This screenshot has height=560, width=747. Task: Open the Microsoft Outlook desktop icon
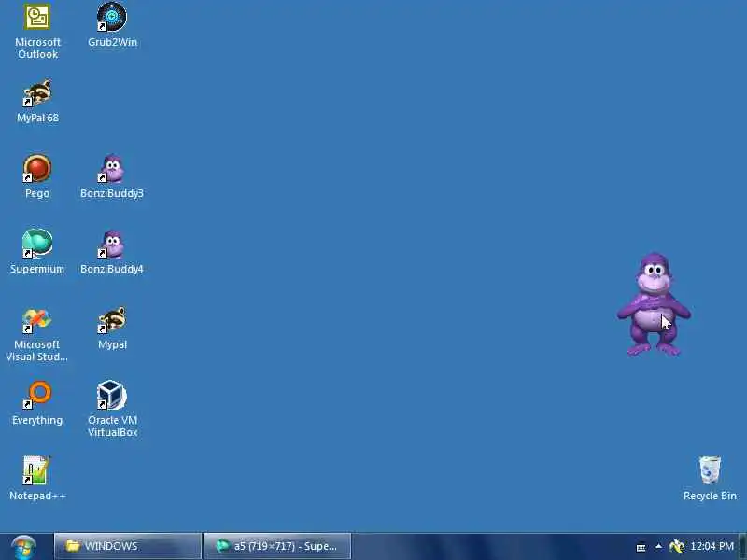click(37, 32)
